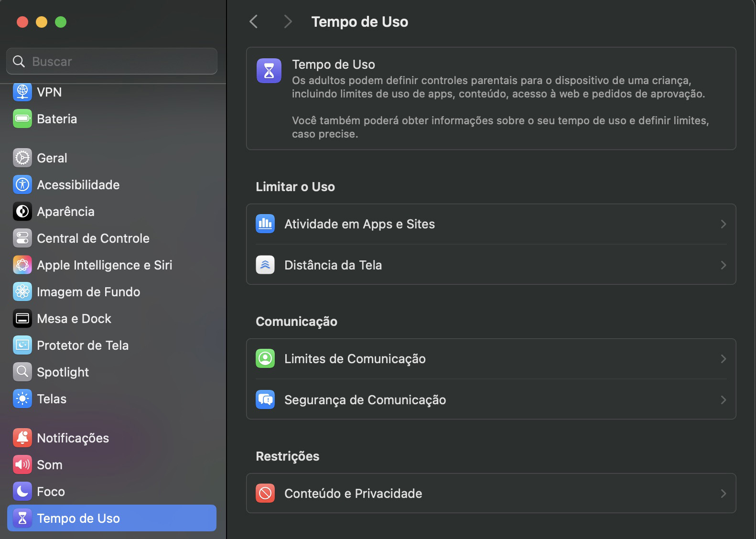The image size is (756, 539).
Task: Click the Central de Controle switches icon
Action: point(22,238)
